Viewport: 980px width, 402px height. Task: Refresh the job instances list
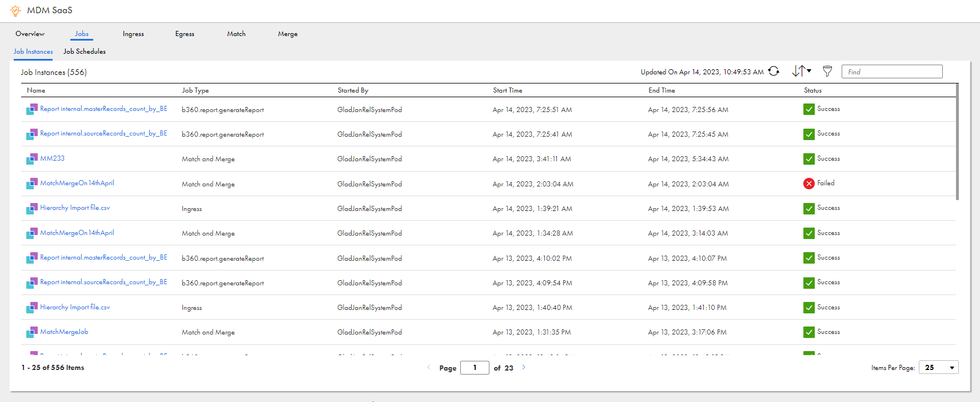pos(774,71)
